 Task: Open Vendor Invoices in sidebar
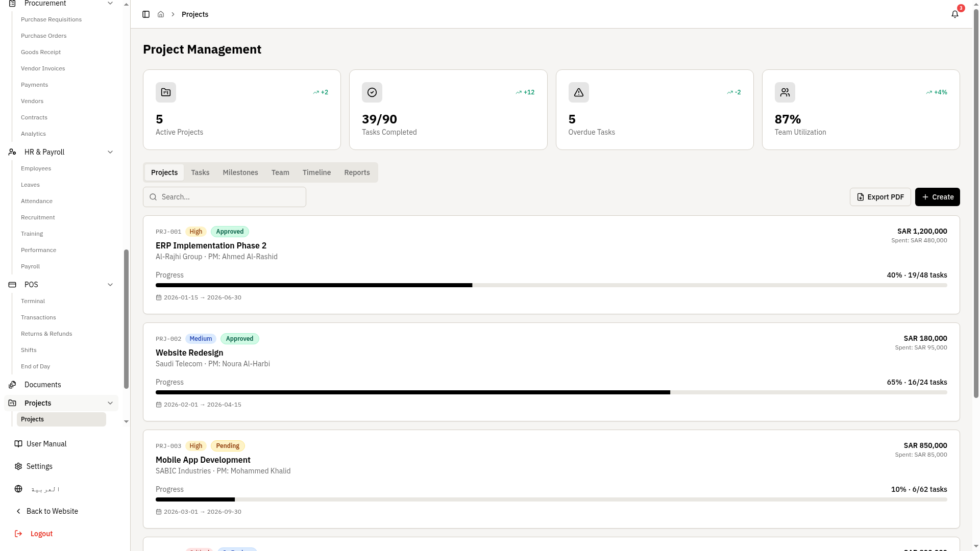(43, 68)
